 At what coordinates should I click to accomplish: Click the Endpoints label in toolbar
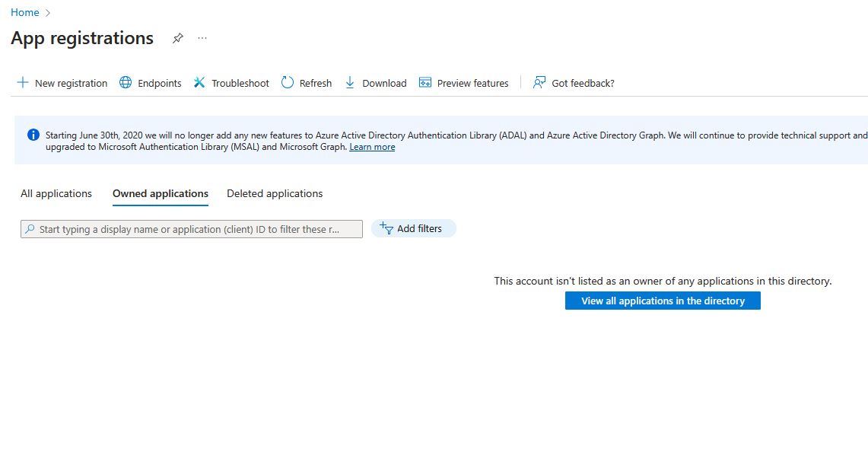pos(160,83)
